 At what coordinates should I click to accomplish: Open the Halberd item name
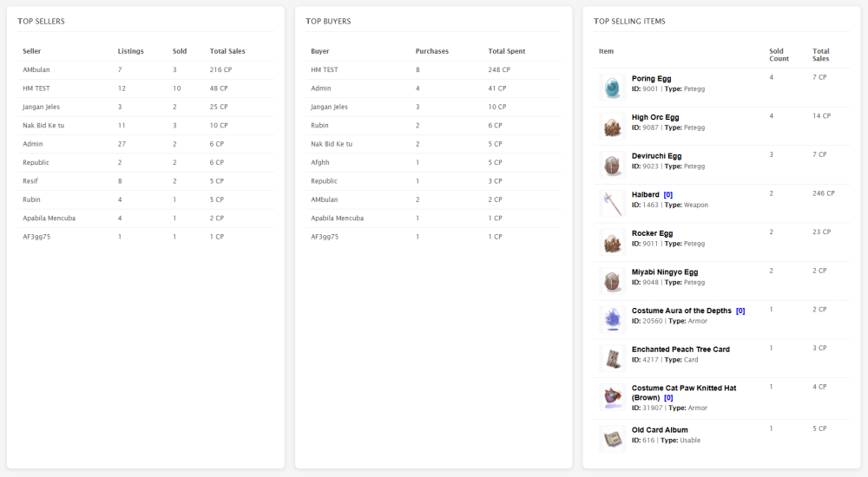pos(646,195)
